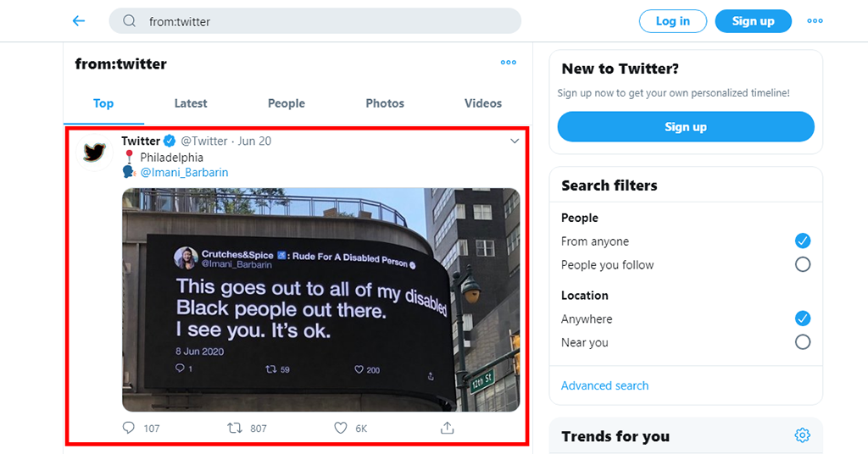Image resolution: width=868 pixels, height=454 pixels.
Task: Switch to the Latest tab
Action: click(x=191, y=103)
